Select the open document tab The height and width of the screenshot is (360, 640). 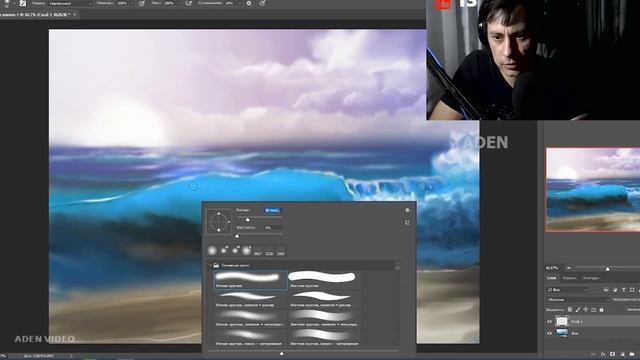(37, 14)
